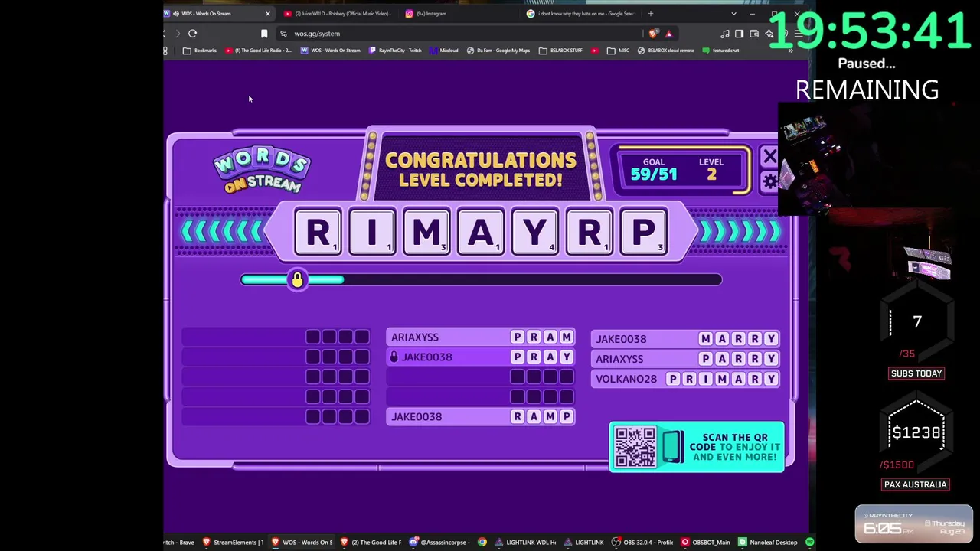Open BELABOX cloud remote bookmark
980x551 pixels.
(x=666, y=51)
